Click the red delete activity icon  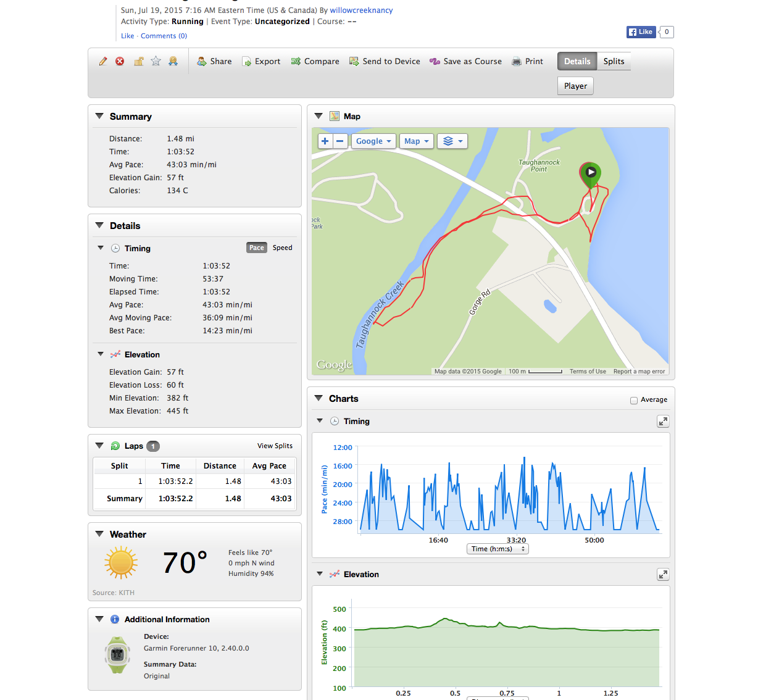120,61
